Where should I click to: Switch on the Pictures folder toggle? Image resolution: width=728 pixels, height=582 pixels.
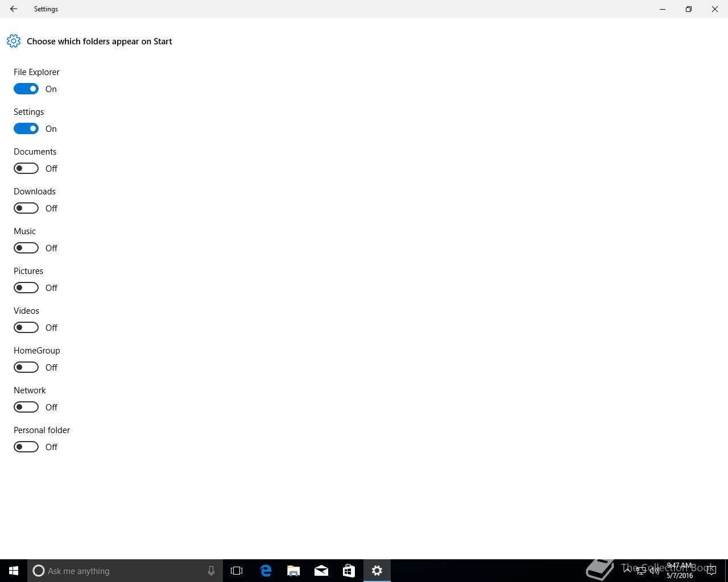pos(26,288)
